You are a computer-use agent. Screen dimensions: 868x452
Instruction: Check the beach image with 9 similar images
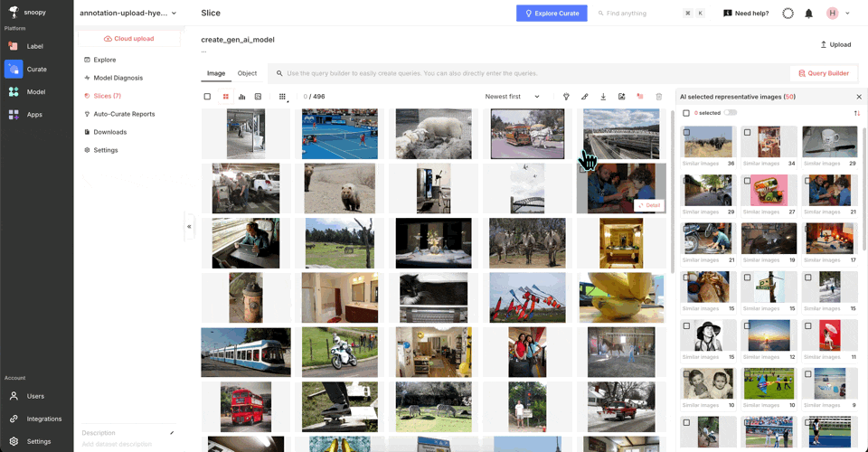(808, 374)
